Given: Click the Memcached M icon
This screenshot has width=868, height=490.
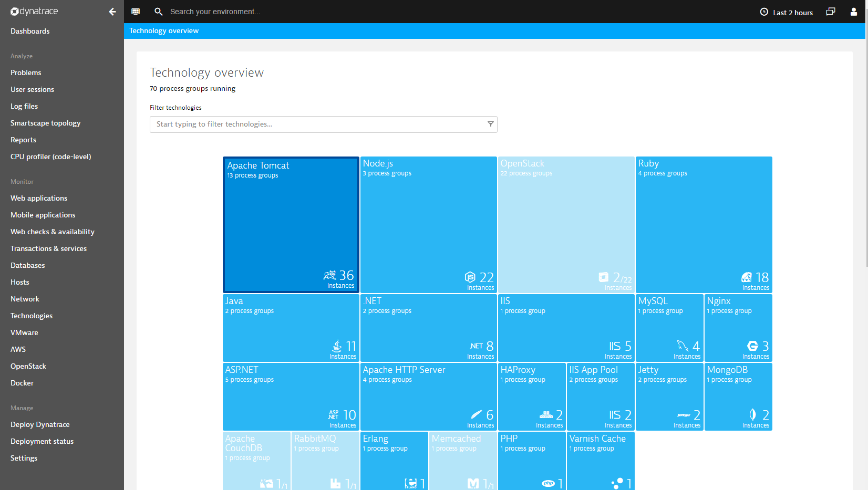Looking at the screenshot, I should tap(473, 483).
